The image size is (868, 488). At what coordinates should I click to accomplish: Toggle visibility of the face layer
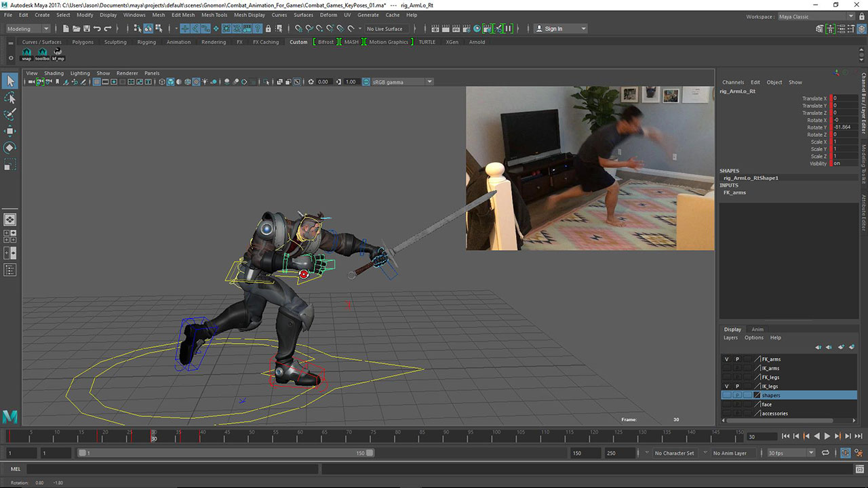(x=727, y=405)
